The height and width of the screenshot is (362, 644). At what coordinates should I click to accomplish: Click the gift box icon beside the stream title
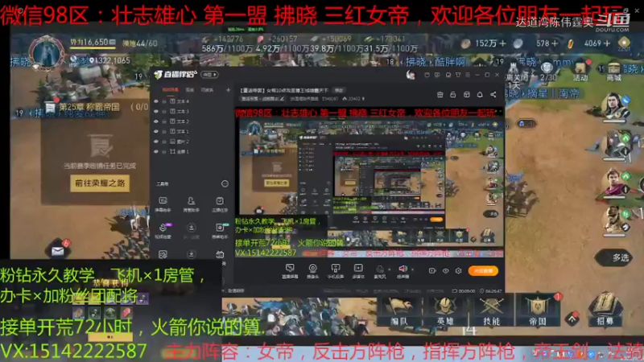tap(440, 95)
